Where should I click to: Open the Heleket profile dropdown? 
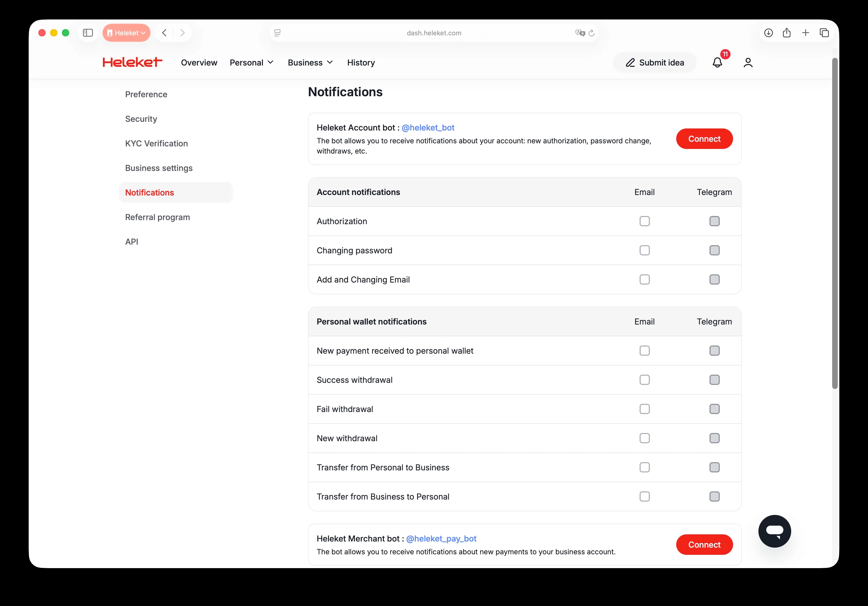pos(126,33)
